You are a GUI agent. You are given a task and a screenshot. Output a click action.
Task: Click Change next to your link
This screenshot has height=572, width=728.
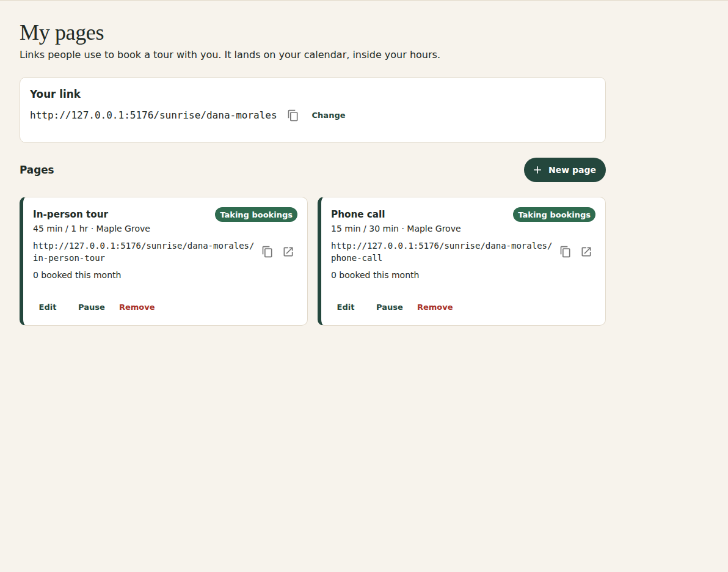[x=328, y=116]
